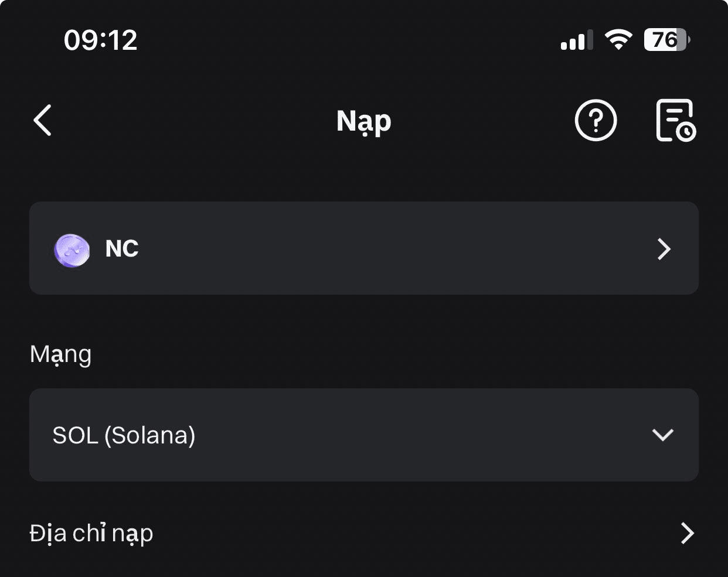728x577 pixels.
Task: Open the Địa chỉ nạp link
Action: [x=91, y=534]
